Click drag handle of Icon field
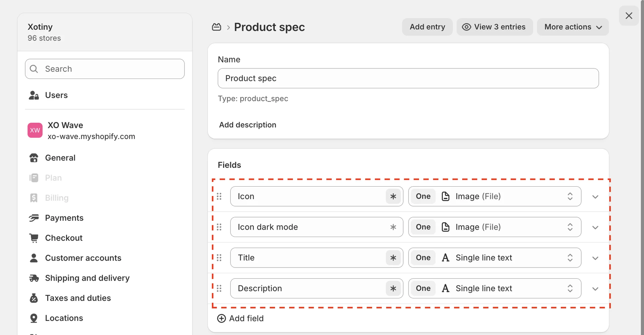The image size is (644, 335). (x=219, y=196)
